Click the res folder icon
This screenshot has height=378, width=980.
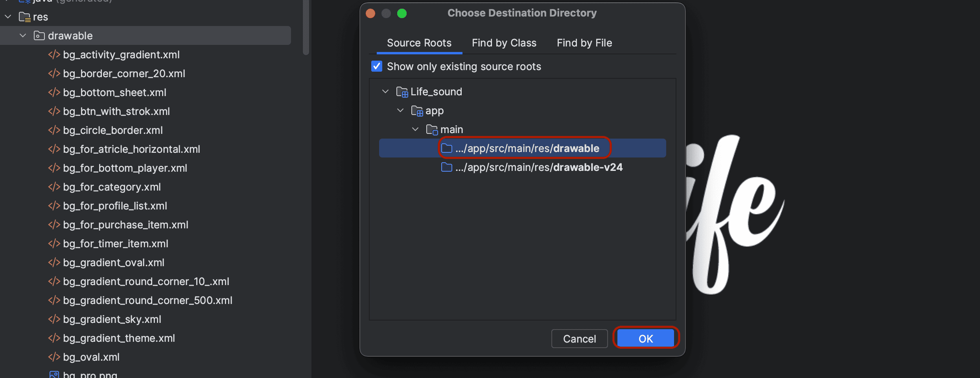pyautogui.click(x=24, y=17)
